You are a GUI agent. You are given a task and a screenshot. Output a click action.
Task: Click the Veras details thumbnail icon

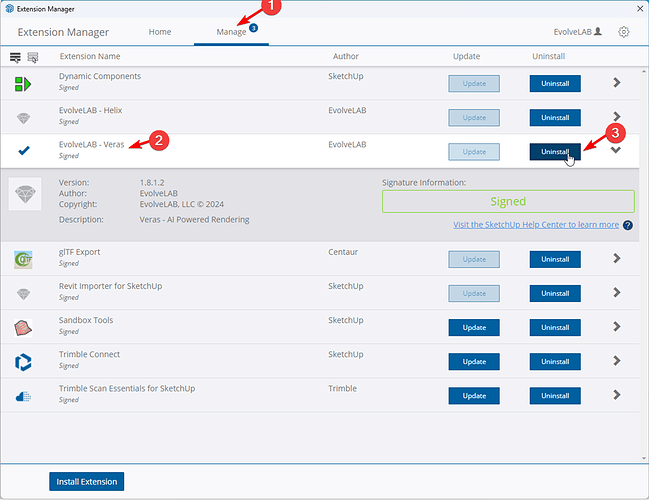25,194
